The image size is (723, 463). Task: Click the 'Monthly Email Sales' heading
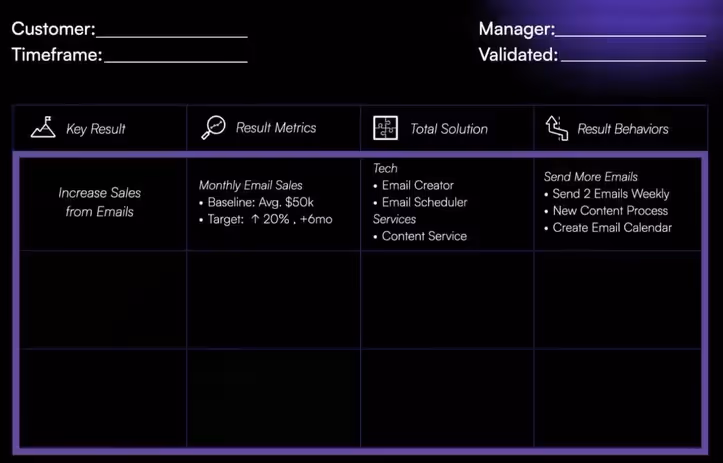[x=250, y=185]
